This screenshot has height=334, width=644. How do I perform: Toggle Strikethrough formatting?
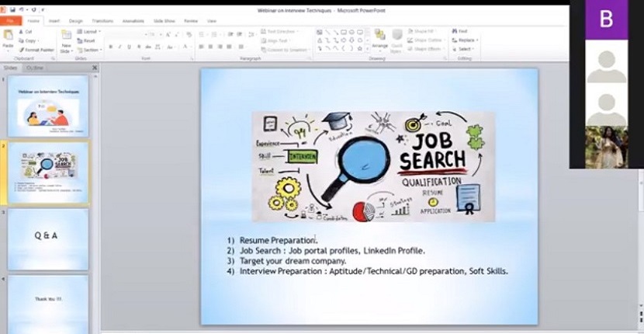[148, 47]
